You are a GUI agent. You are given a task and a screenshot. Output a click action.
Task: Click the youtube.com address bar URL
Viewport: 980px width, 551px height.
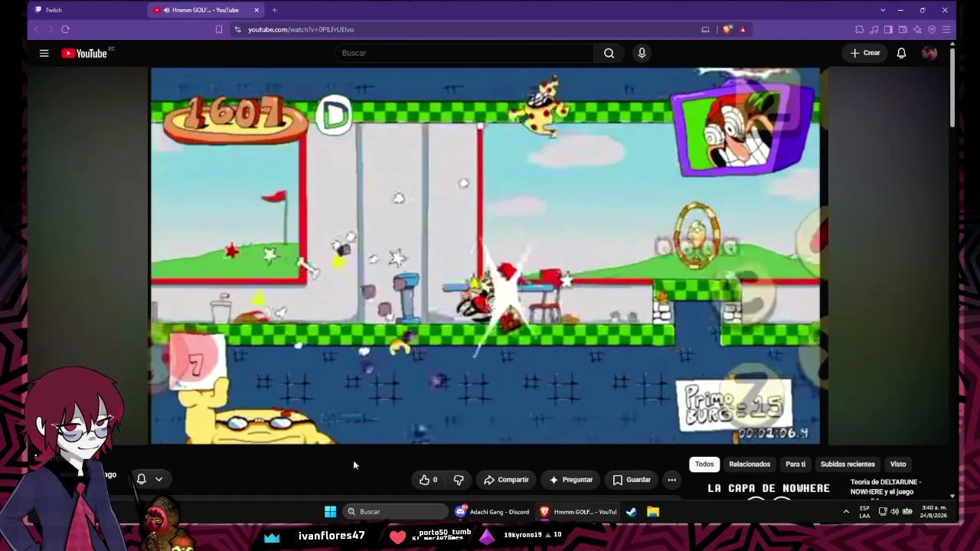(301, 29)
